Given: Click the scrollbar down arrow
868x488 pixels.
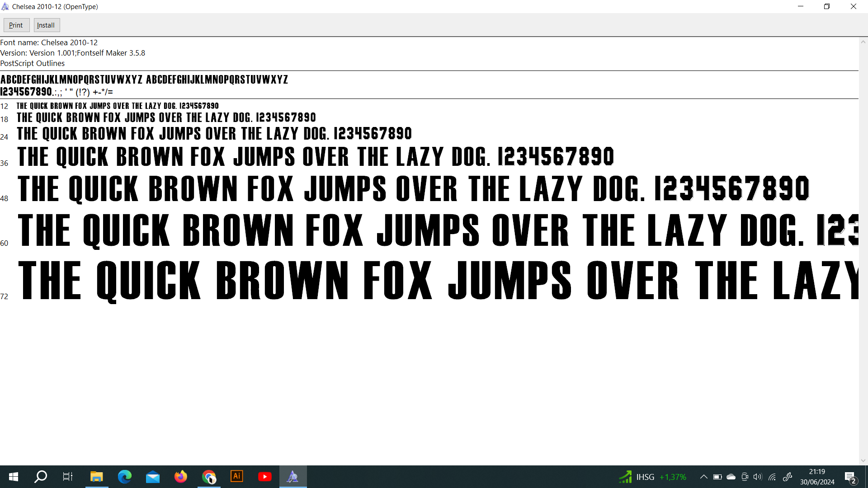Looking at the screenshot, I should (863, 460).
